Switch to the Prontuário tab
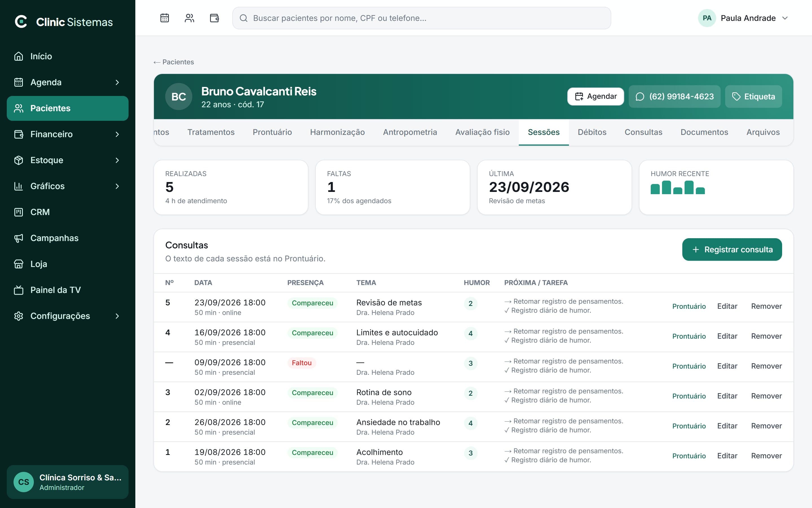This screenshot has width=812, height=508. coord(272,132)
